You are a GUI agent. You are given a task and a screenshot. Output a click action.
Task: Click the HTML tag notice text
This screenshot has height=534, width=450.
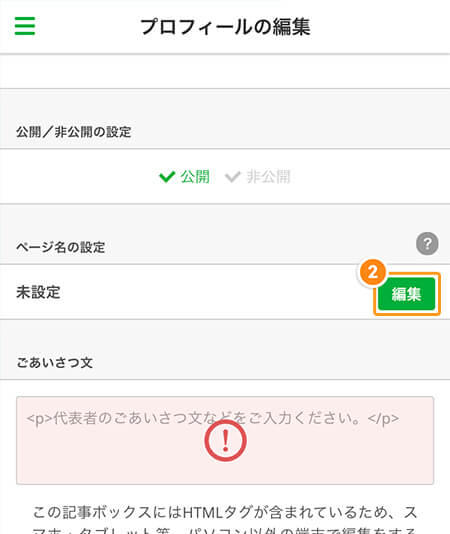click(x=225, y=520)
